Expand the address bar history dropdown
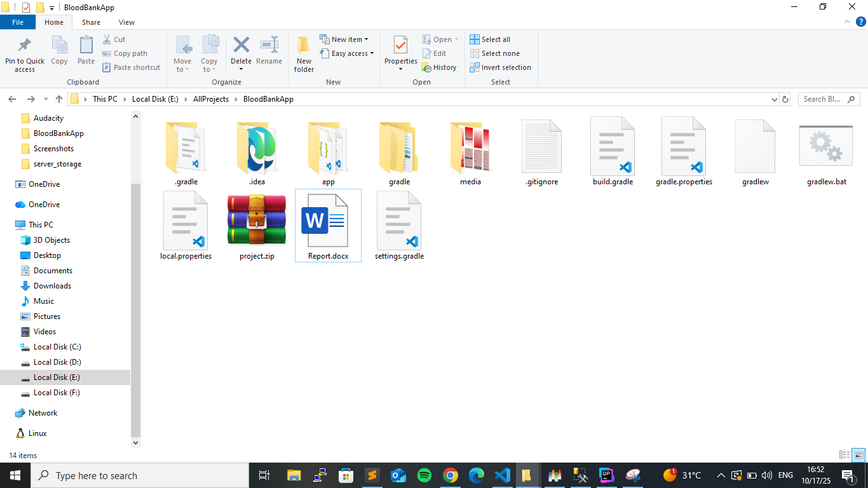 [x=774, y=99]
